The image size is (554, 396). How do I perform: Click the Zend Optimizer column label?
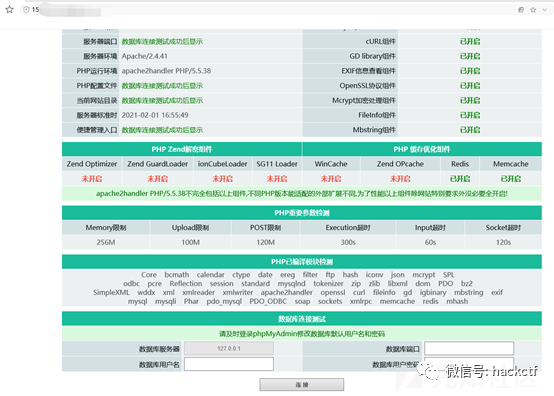click(x=92, y=164)
